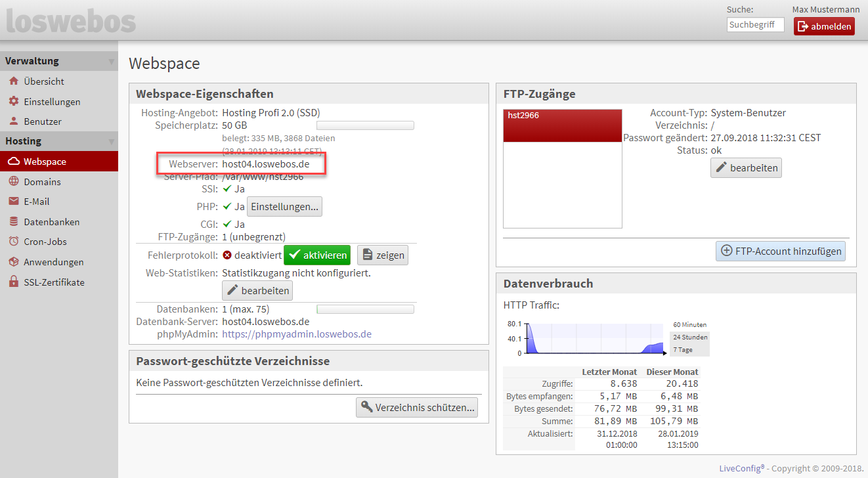Click FTP-Account hinzufügen button
Viewport: 868px width, 478px height.
781,251
